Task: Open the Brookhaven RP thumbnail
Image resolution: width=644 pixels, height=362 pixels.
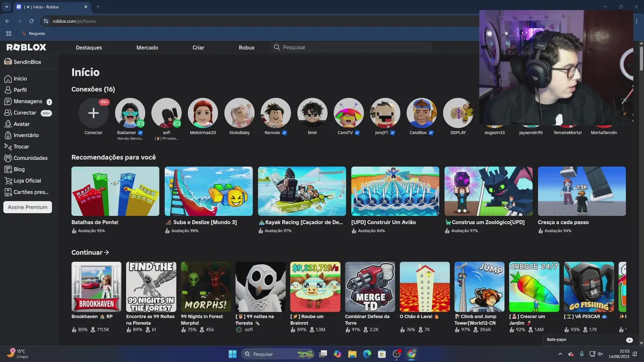Action: click(x=97, y=287)
